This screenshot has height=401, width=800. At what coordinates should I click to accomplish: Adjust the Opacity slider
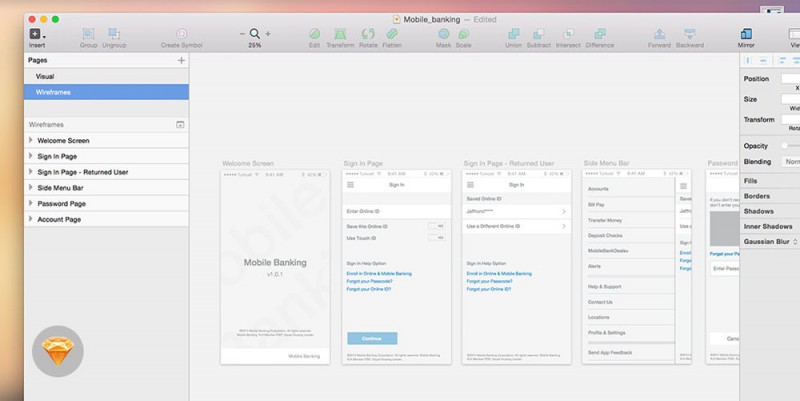coord(788,146)
